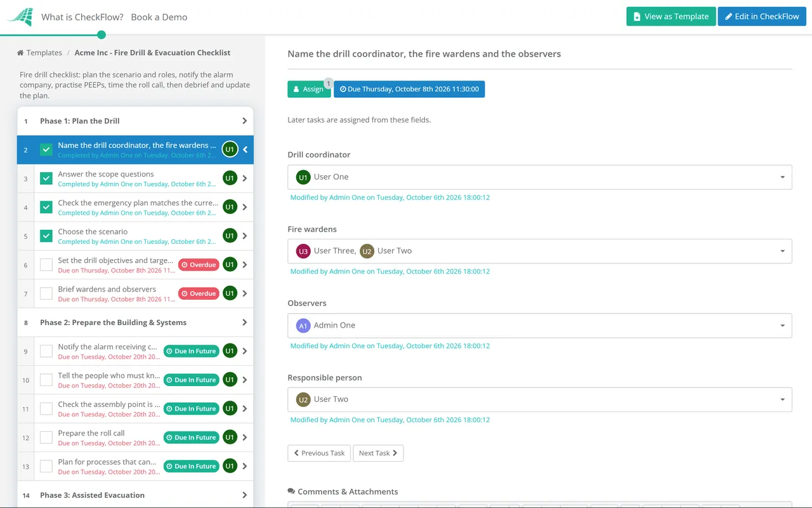Check 'Set the drill objectives' task checkbox

46,265
